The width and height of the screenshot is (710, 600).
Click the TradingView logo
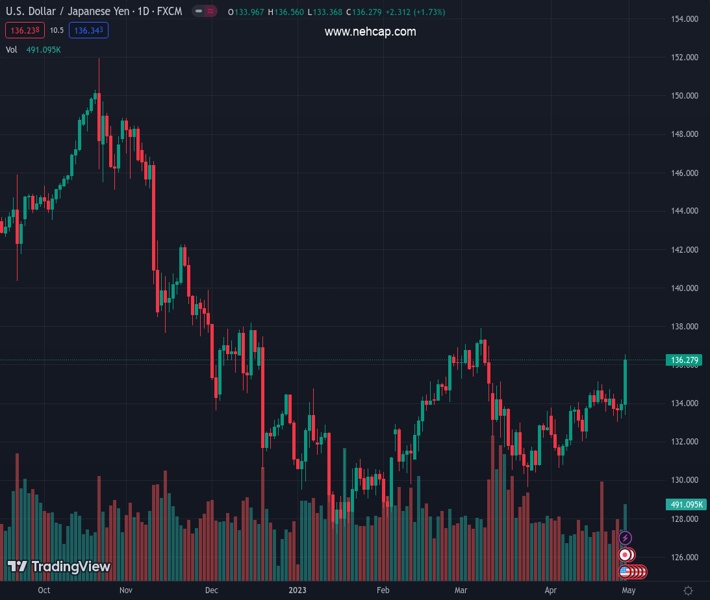pyautogui.click(x=59, y=566)
